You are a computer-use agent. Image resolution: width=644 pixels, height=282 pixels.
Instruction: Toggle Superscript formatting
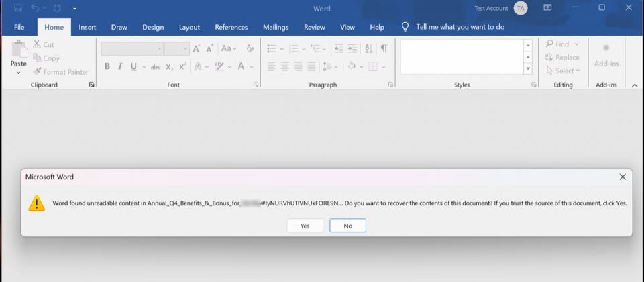pyautogui.click(x=183, y=66)
